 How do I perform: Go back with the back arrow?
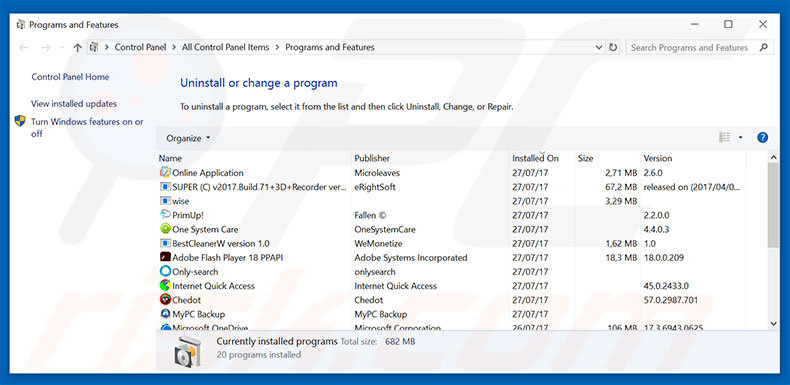[24, 47]
